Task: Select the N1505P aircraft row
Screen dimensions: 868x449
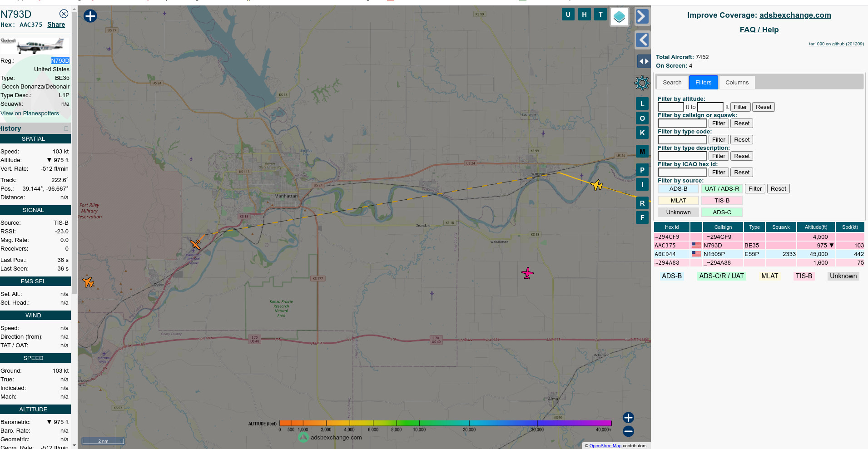Action: coord(759,254)
